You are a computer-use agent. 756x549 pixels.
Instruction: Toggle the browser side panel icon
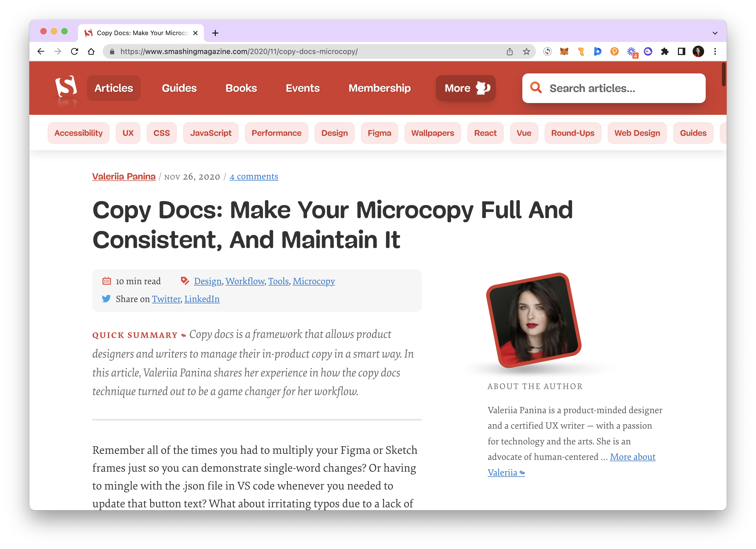click(x=681, y=51)
